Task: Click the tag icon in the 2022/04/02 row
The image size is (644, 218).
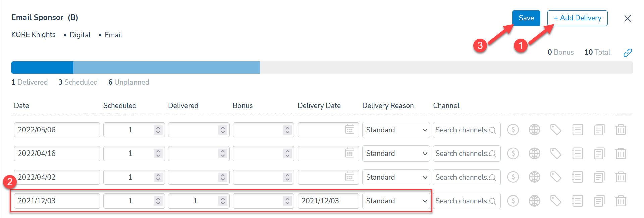Action: pyautogui.click(x=556, y=177)
